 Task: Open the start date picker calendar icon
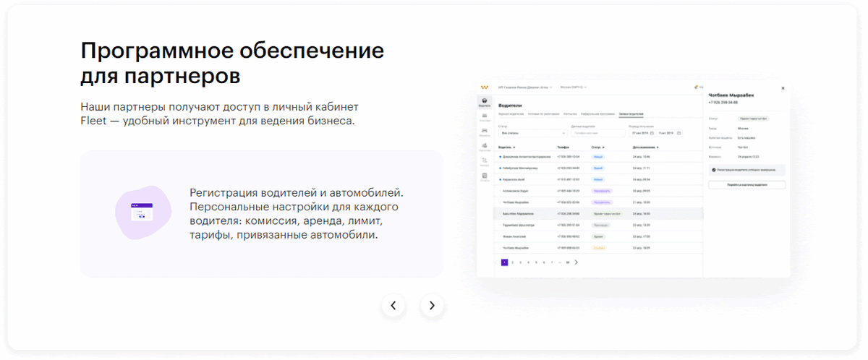coord(652,133)
